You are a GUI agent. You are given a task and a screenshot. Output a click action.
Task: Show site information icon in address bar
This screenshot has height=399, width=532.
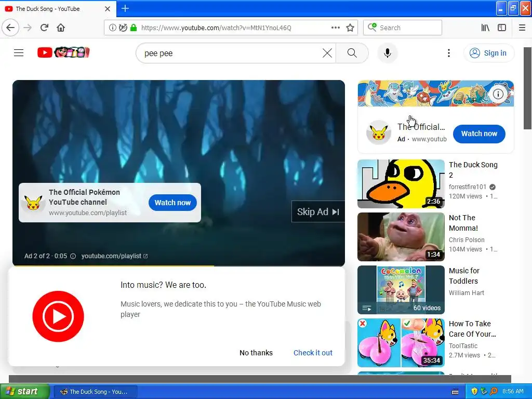(112, 28)
